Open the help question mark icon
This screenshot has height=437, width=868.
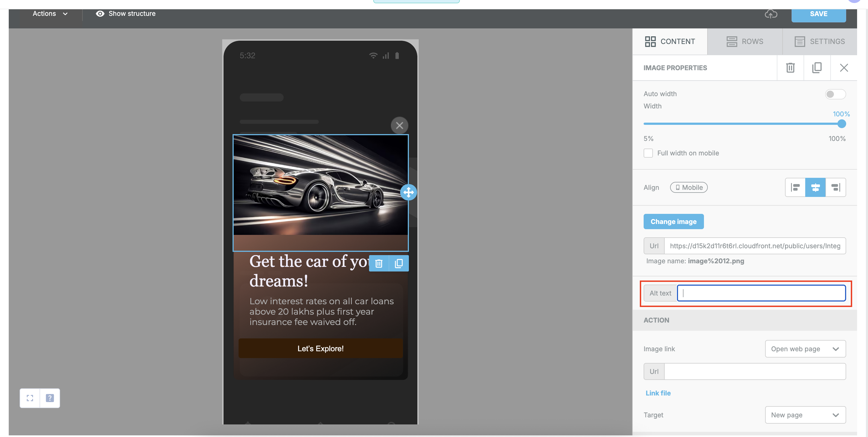[x=50, y=398]
